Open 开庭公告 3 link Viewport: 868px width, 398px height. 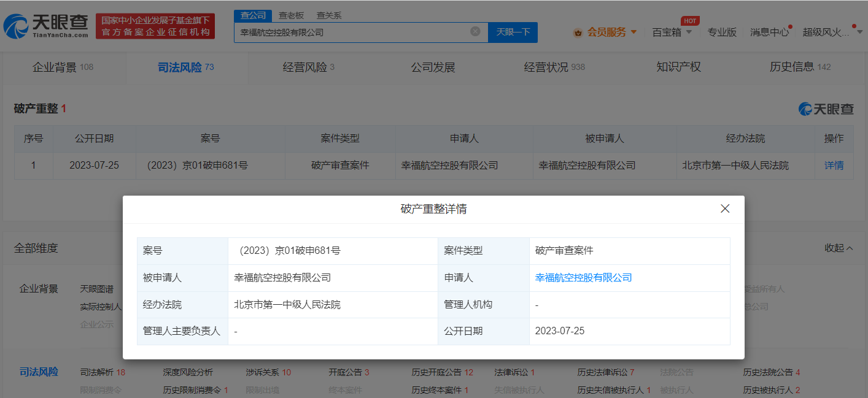tap(349, 372)
